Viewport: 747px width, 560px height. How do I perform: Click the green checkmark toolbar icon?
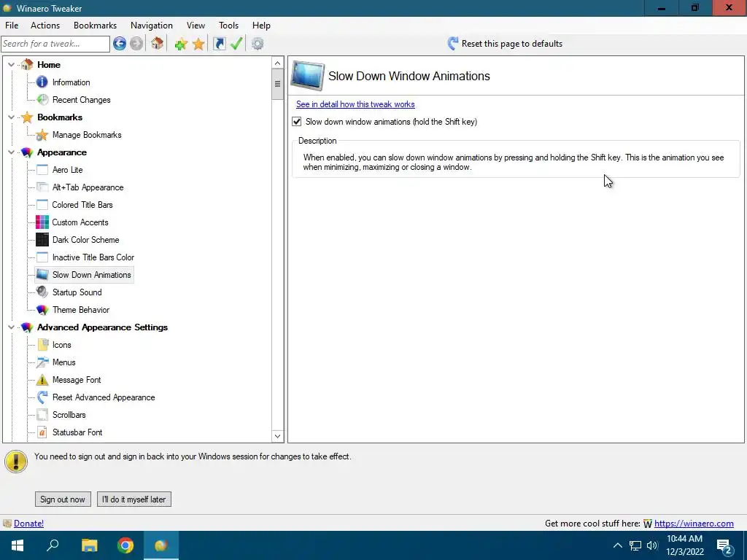click(236, 44)
